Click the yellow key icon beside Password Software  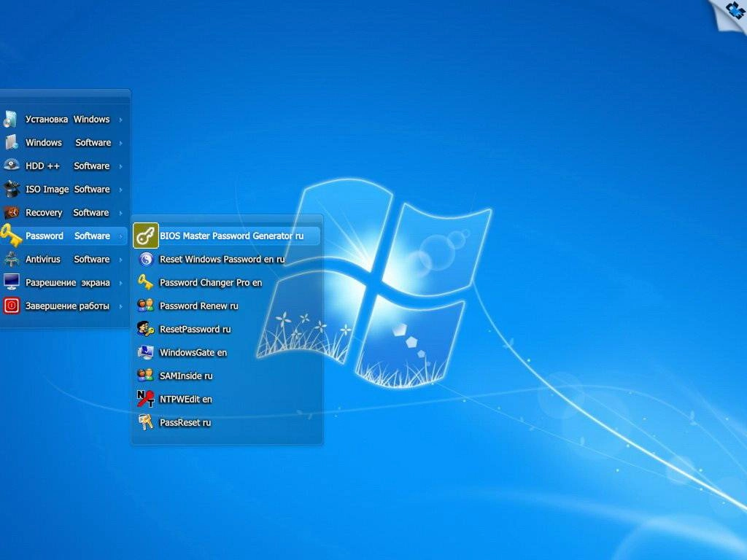click(12, 236)
